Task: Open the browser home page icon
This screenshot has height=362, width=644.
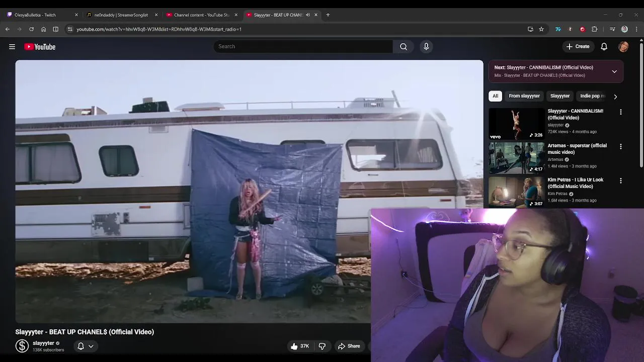Action: (43, 29)
